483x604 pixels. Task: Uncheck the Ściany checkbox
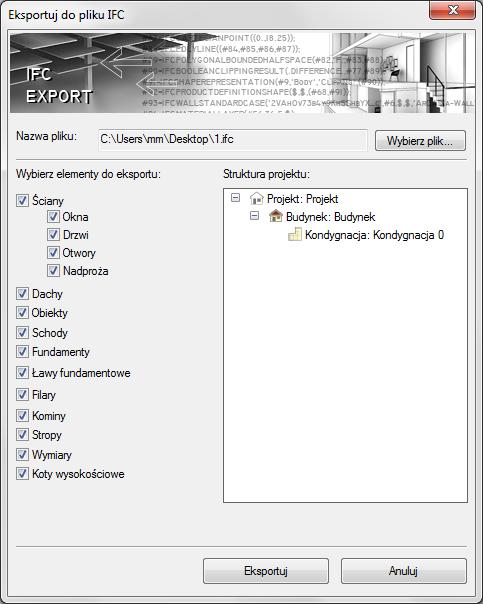point(22,200)
